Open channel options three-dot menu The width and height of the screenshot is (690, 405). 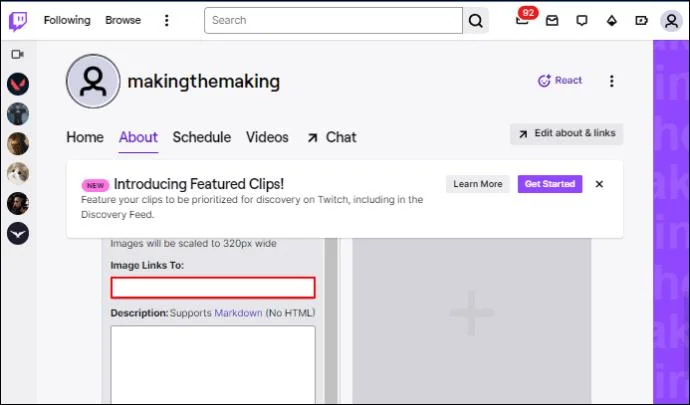(x=611, y=81)
